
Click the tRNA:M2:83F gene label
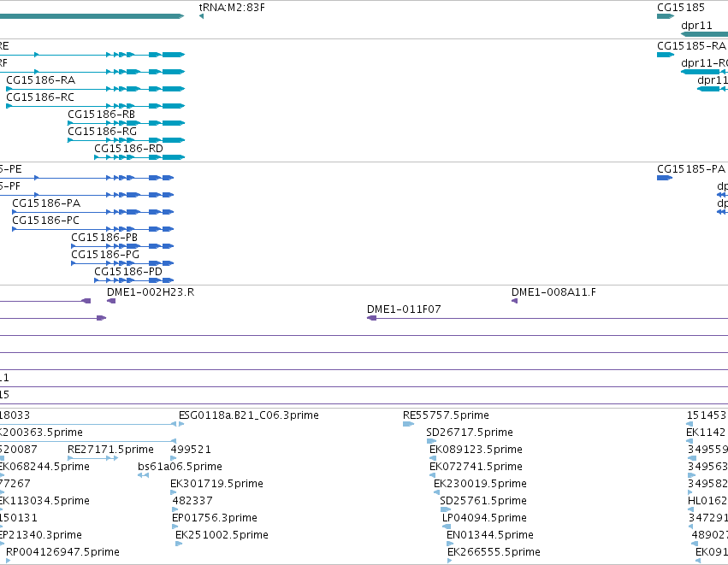(232, 8)
